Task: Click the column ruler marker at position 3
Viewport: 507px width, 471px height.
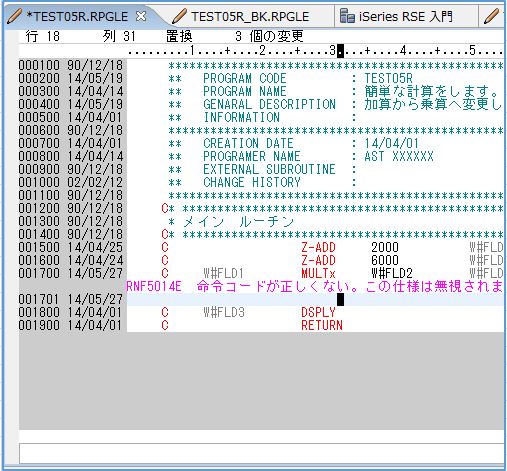Action: [x=333, y=51]
